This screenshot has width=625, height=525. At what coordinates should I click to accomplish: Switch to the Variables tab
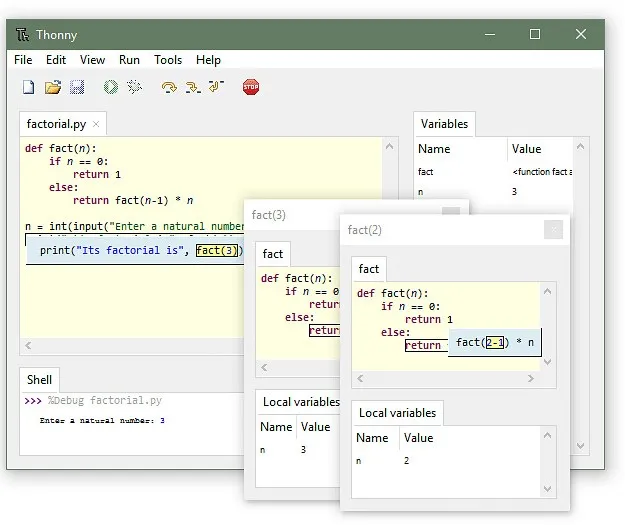pos(444,124)
